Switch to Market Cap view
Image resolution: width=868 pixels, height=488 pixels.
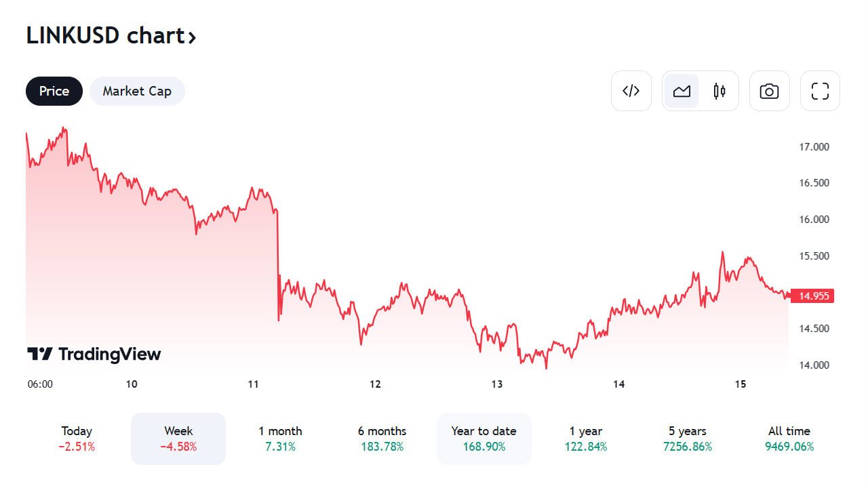click(137, 91)
